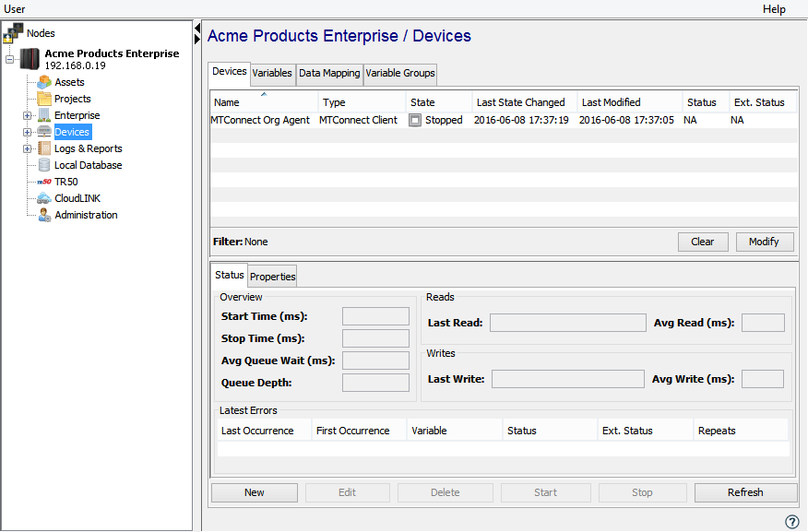The image size is (808, 532).
Task: Click the Local Database cylinder icon
Action: (44, 165)
